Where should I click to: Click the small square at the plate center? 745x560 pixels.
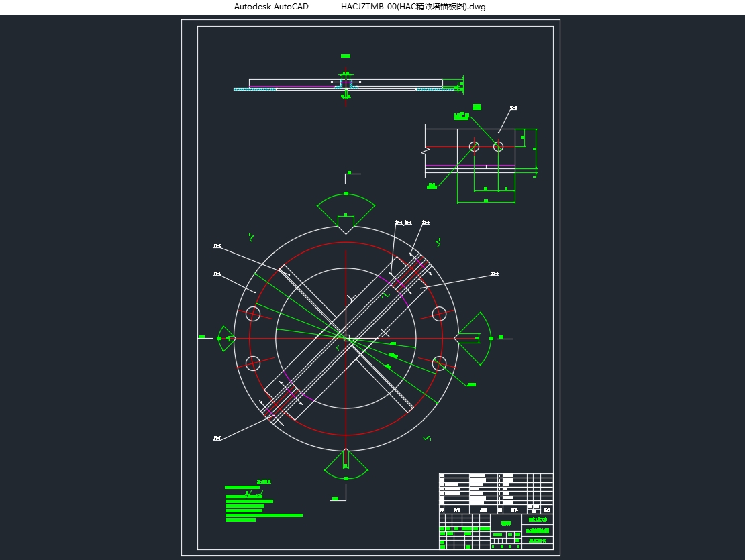(x=346, y=338)
